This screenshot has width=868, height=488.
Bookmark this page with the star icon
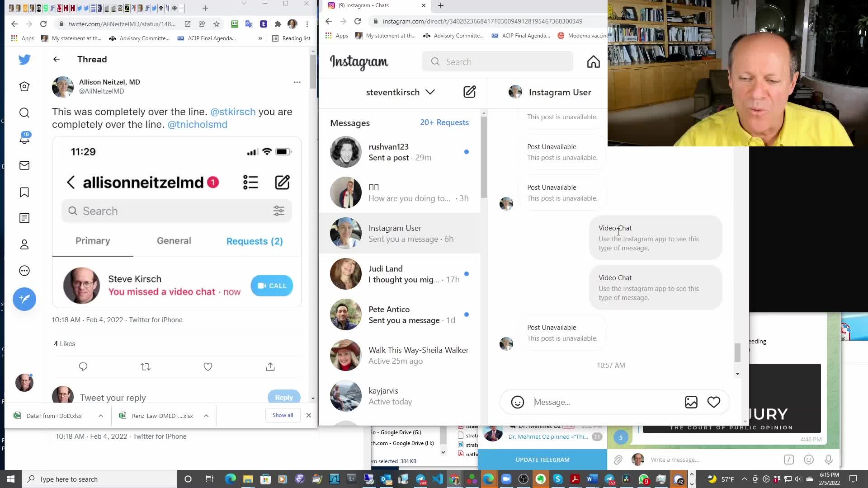coord(217,24)
